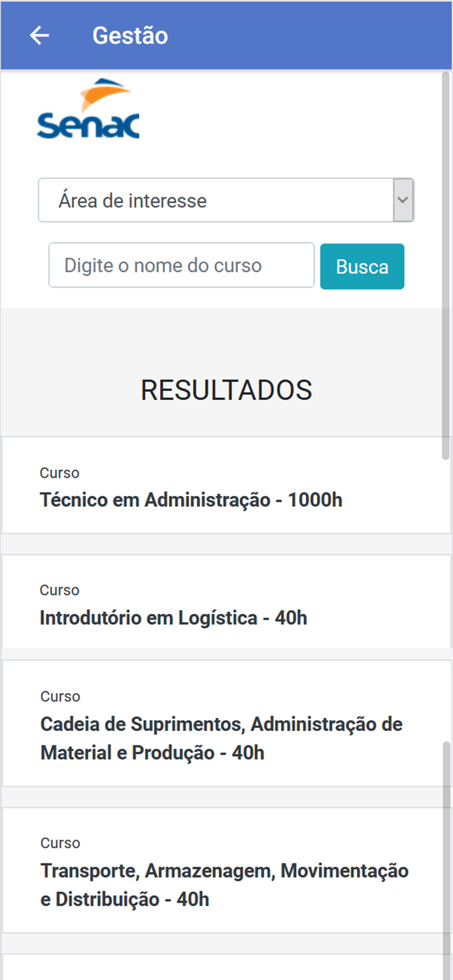The image size is (453, 980).
Task: Click the Gestão title in the app bar
Action: point(129,35)
